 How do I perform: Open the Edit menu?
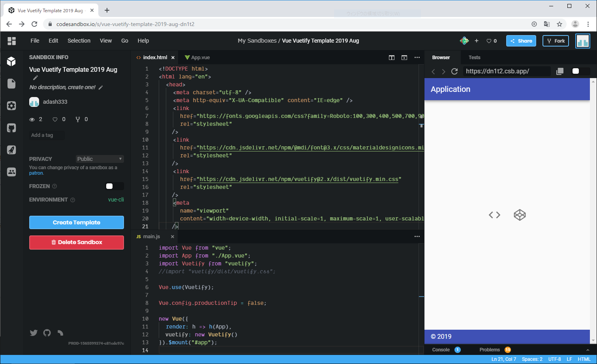[x=53, y=41]
